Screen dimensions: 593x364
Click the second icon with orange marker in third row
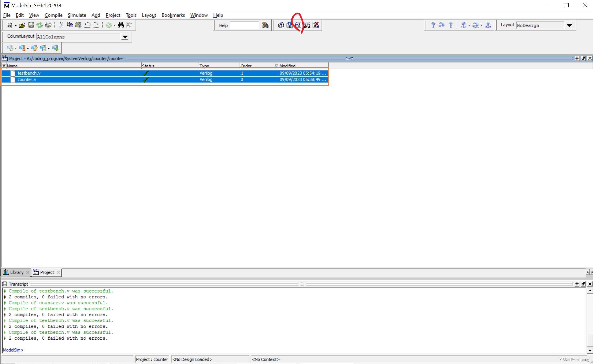pos(22,48)
